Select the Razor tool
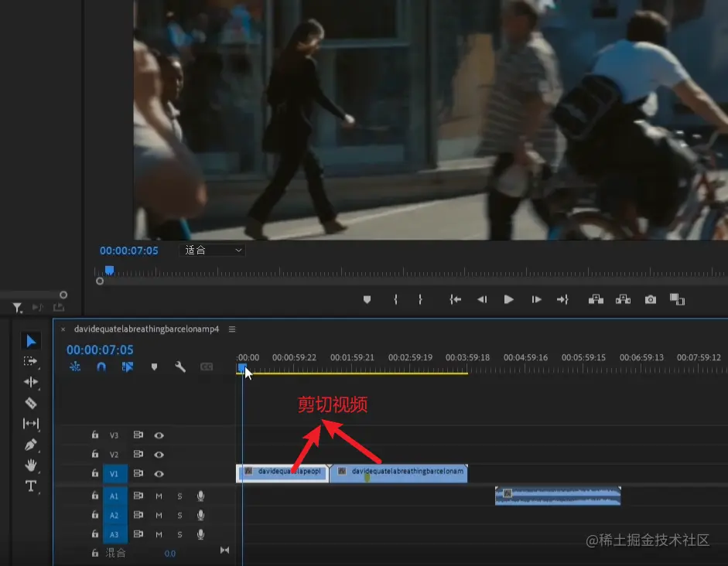Screen dimensions: 728x566 pos(31,403)
